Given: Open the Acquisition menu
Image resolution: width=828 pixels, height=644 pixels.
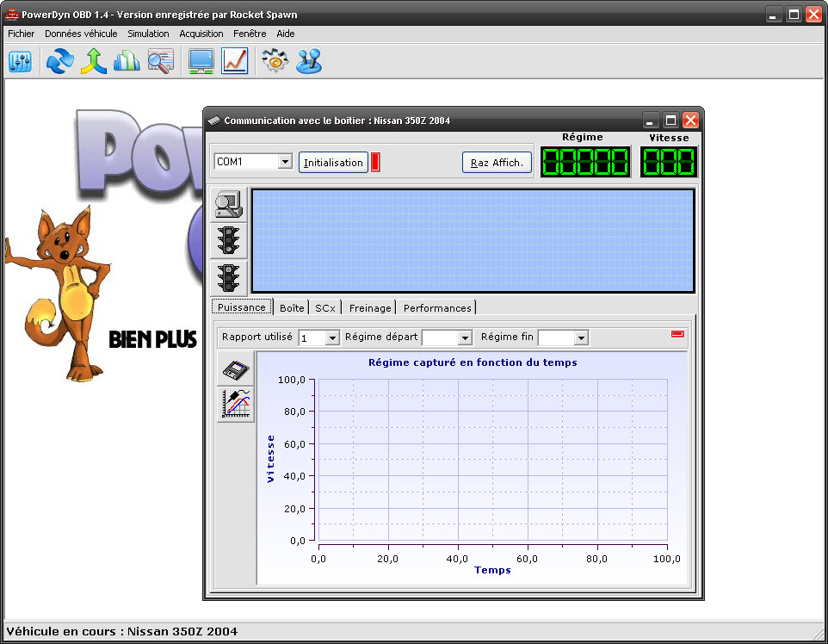Looking at the screenshot, I should point(201,34).
